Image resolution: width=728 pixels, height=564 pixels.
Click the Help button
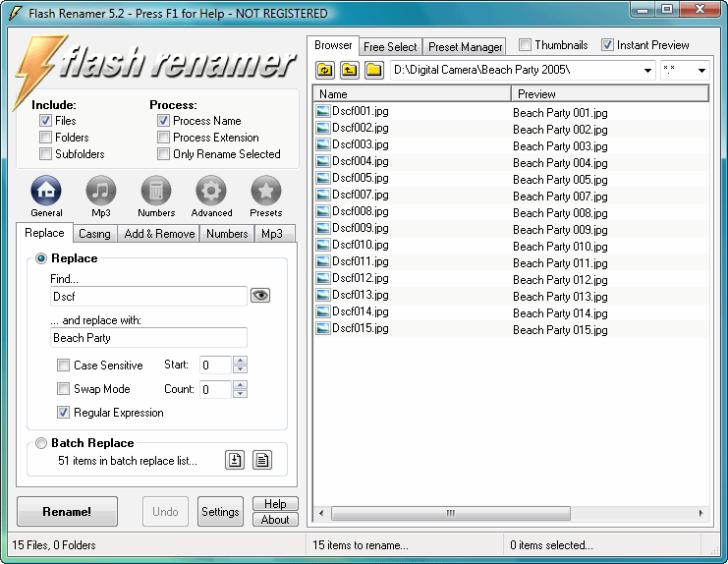pos(275,504)
